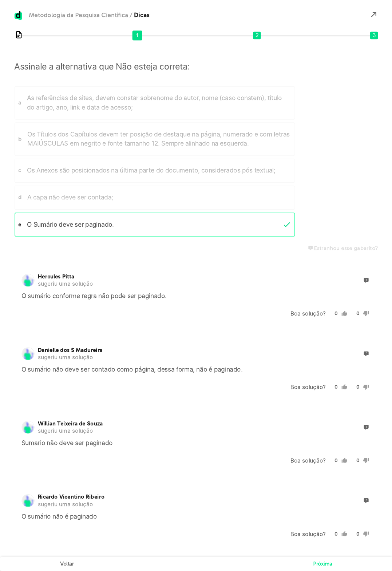This screenshot has height=571, width=392.
Task: Go to question 2 step marker
Action: pyautogui.click(x=257, y=35)
